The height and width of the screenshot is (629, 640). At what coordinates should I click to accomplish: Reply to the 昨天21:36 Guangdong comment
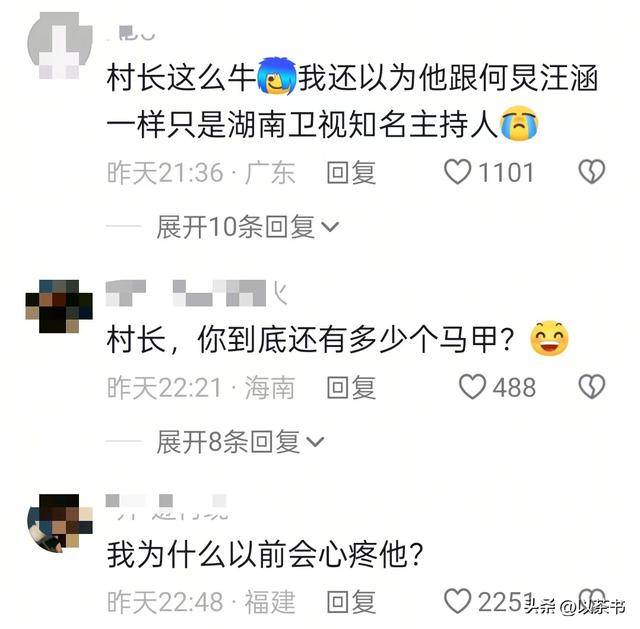tap(351, 172)
